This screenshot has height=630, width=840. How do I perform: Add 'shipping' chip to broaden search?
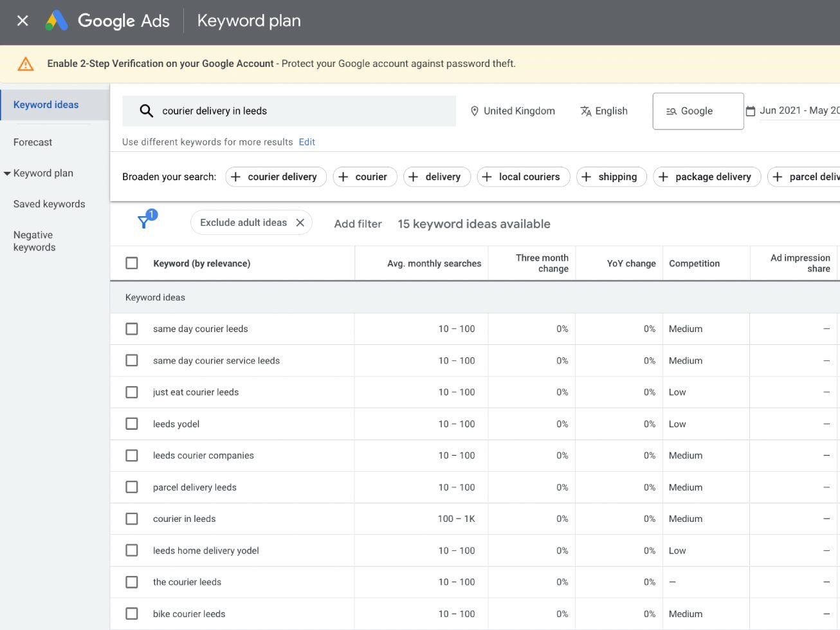611,177
